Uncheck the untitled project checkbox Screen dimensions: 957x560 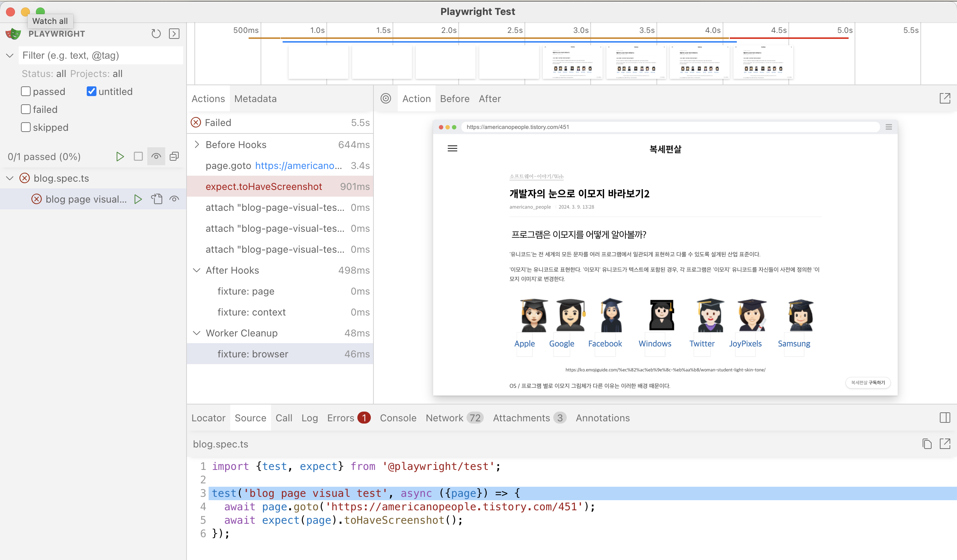(91, 91)
